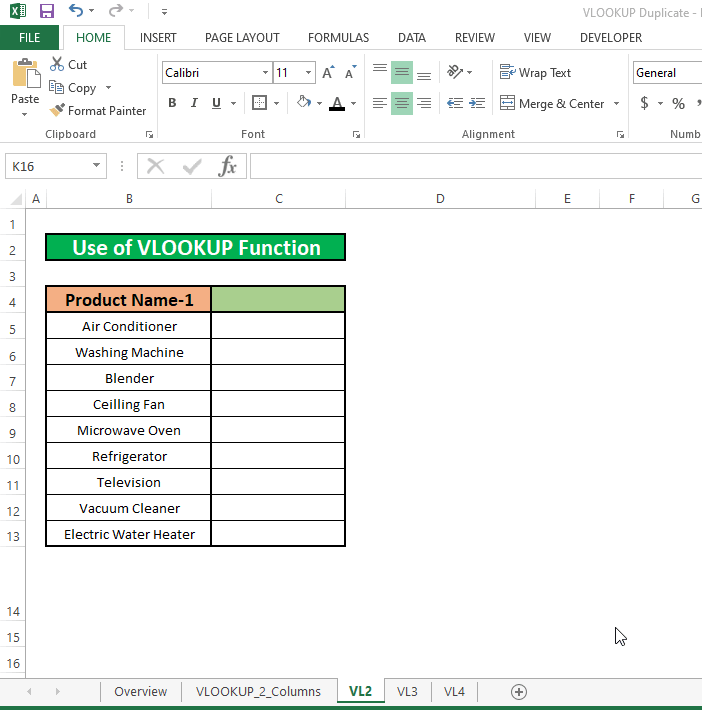The width and height of the screenshot is (702, 710).
Task: Click the Merge & Center button
Action: coord(552,103)
